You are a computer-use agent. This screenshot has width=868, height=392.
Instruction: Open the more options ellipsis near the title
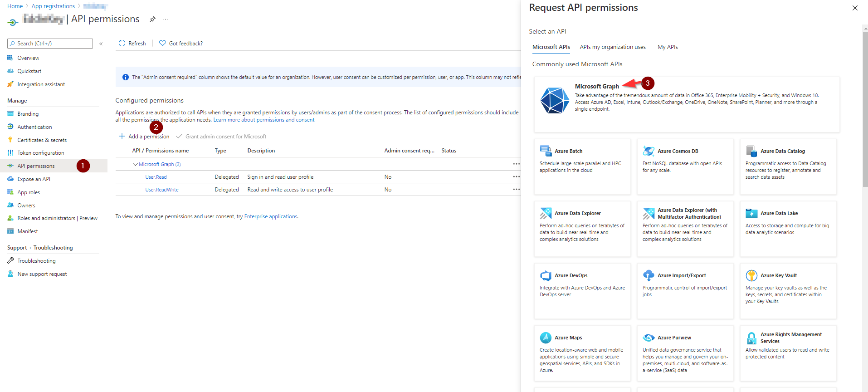point(166,19)
